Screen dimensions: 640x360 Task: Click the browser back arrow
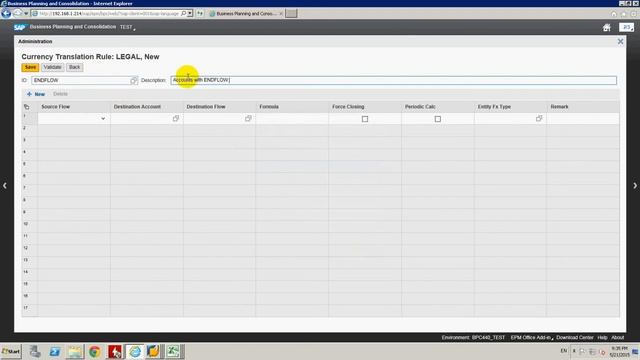coord(6,13)
